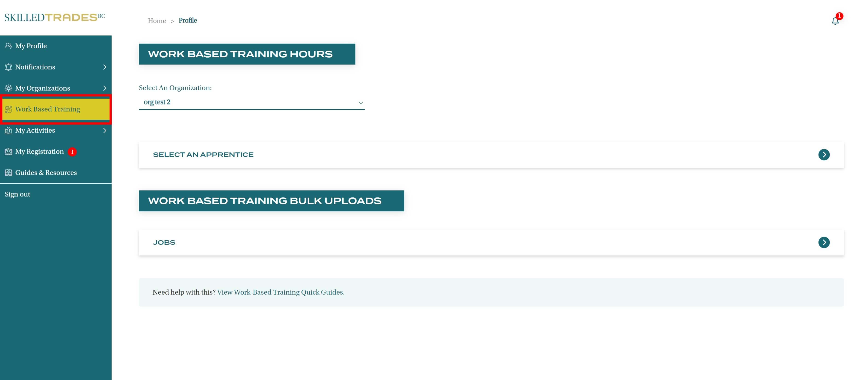
Task: Expand the Jobs section arrow
Action: coord(824,243)
